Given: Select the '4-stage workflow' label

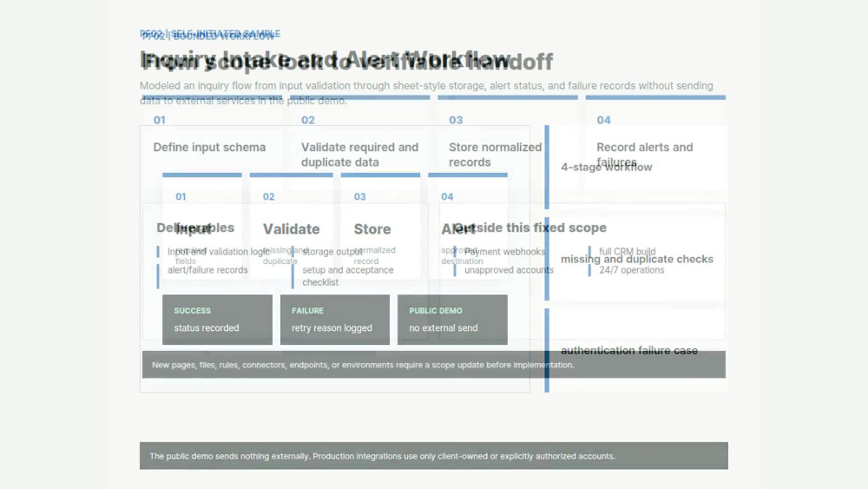Looking at the screenshot, I should (606, 168).
